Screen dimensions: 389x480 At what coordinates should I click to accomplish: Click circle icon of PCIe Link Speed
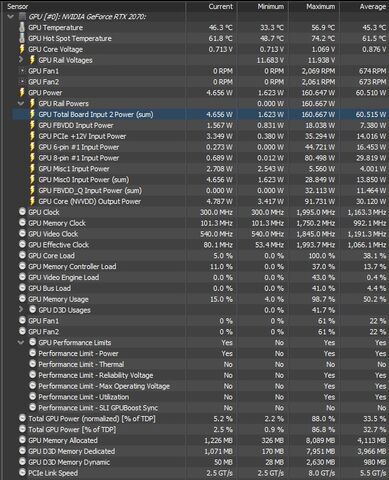[22, 473]
